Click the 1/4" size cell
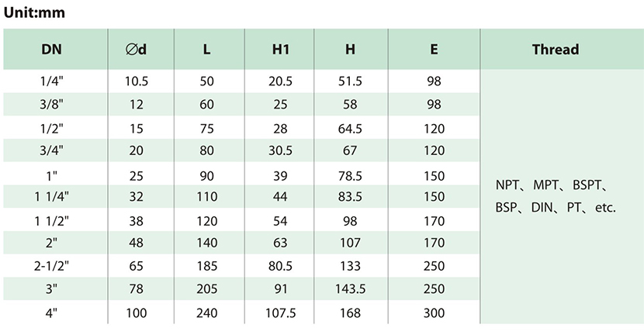644x335 pixels. (51, 81)
